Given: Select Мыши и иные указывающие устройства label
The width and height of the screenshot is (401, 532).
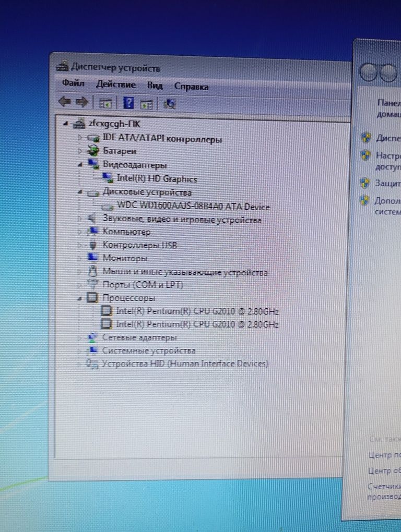Looking at the screenshot, I should pos(185,272).
